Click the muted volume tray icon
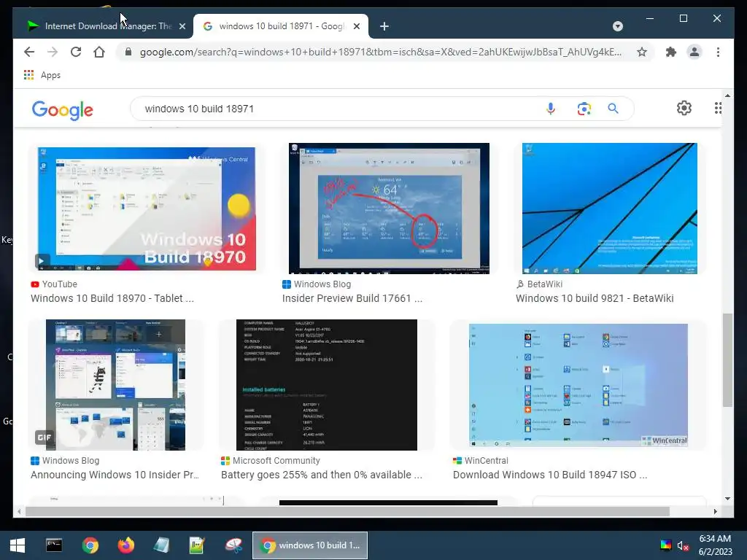Screen dimensions: 747x560 click(x=683, y=545)
